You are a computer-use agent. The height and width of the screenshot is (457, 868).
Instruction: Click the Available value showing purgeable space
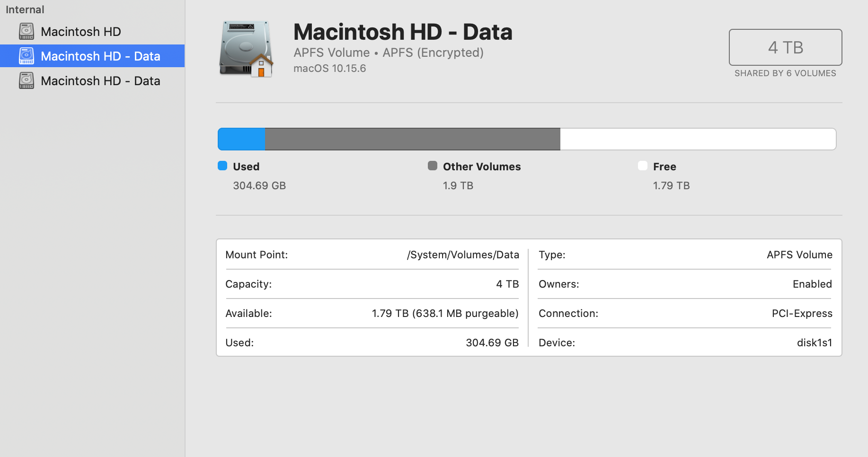click(x=445, y=314)
